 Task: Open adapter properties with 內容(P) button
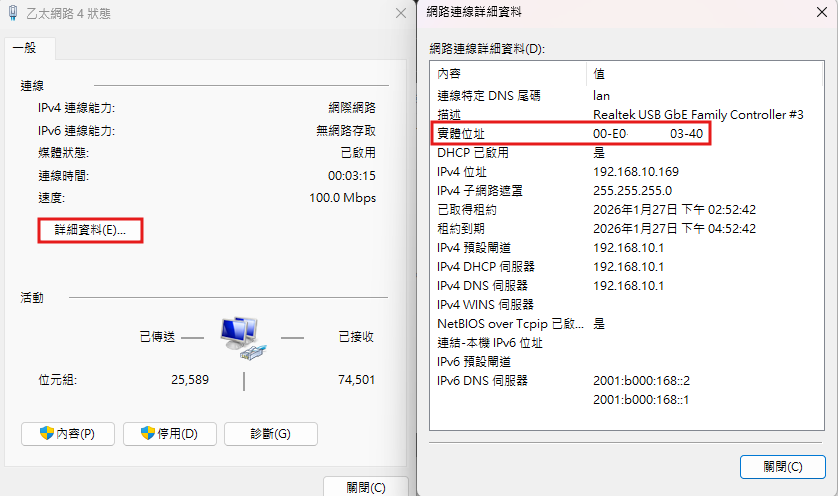click(67, 433)
